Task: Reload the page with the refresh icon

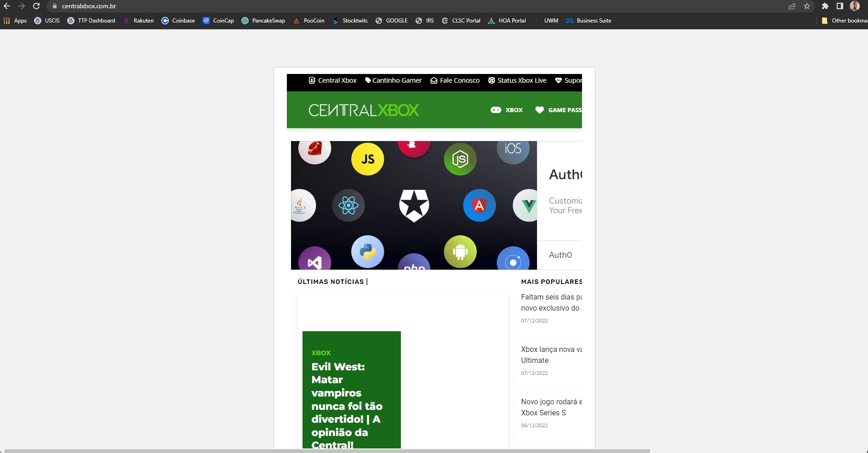Action: pyautogui.click(x=36, y=6)
